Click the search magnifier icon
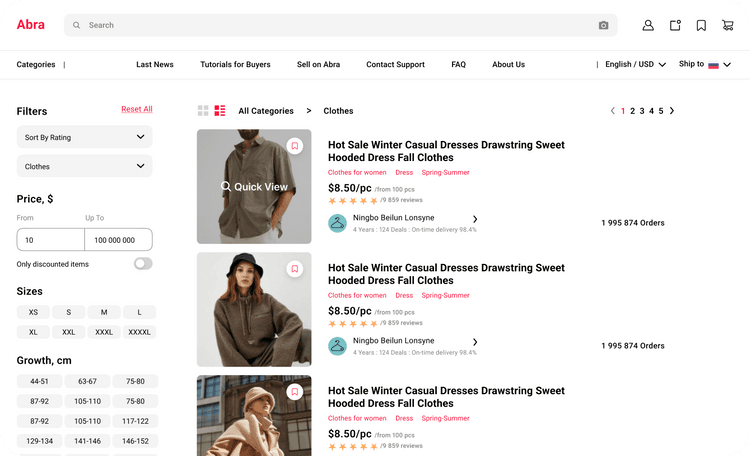The width and height of the screenshot is (750, 456). pyautogui.click(x=77, y=25)
